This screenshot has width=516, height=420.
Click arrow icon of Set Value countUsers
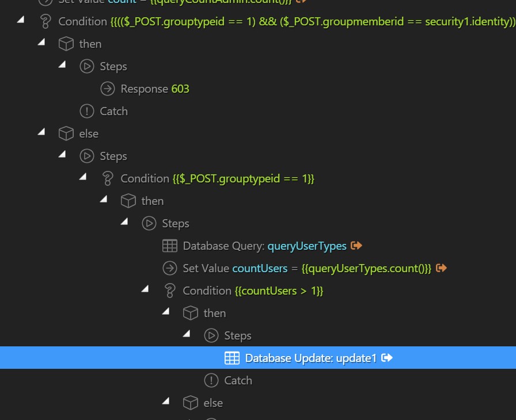pos(170,268)
